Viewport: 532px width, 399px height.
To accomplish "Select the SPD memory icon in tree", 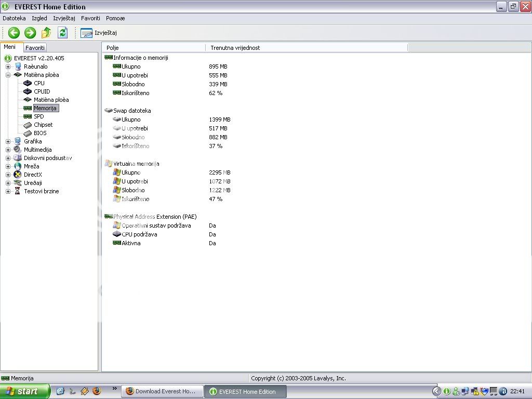I will 28,116.
